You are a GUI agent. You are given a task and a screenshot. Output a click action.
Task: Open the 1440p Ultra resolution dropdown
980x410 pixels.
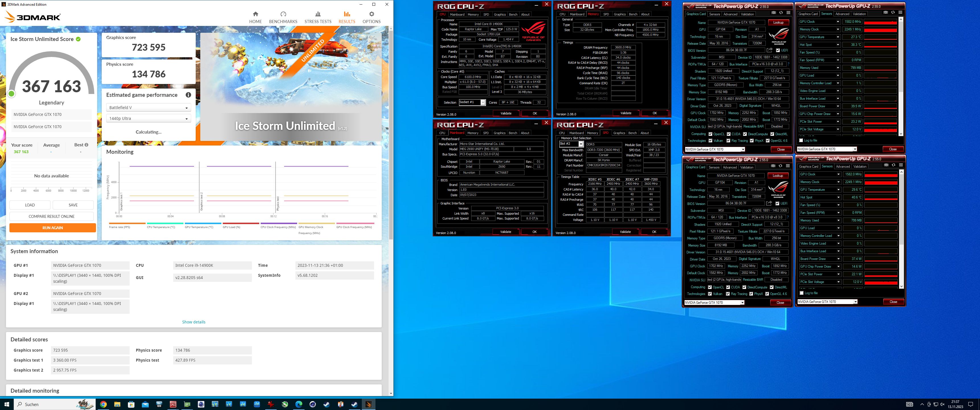coord(148,118)
